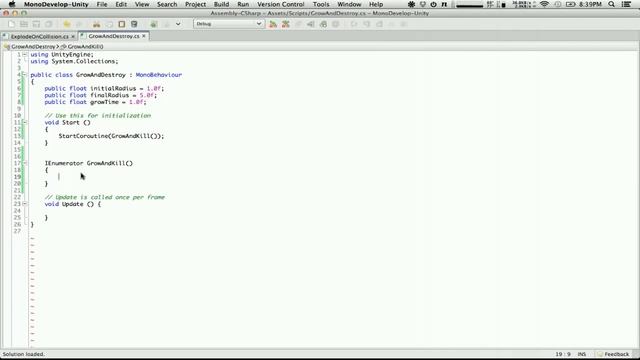Click the finalRadius variable name
The width and height of the screenshot is (640, 360).
click(109, 95)
